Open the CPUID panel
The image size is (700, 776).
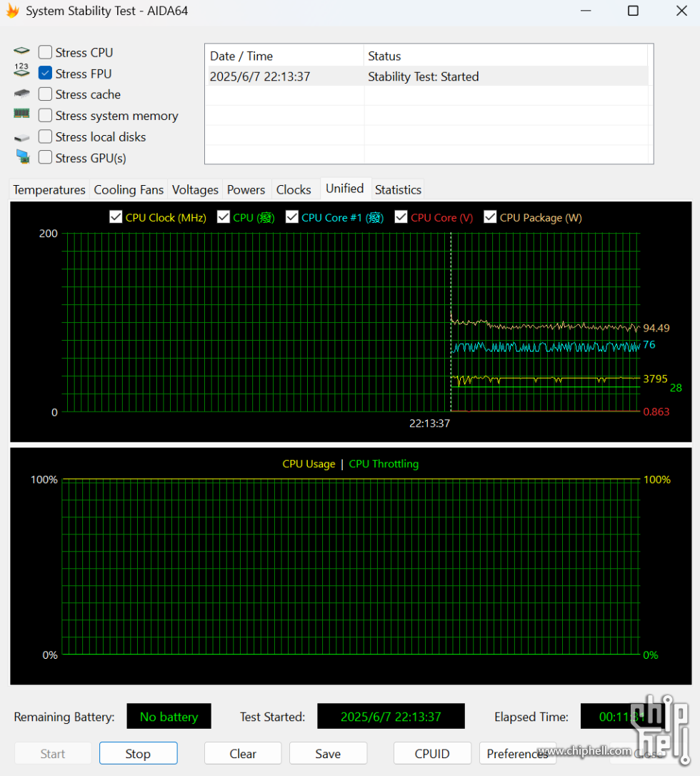point(432,753)
